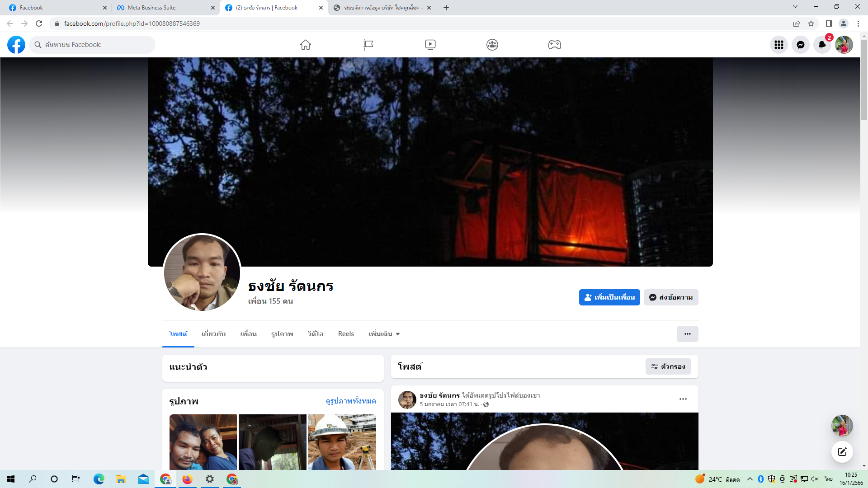
Task: Click the new message compose icon
Action: coord(842,451)
